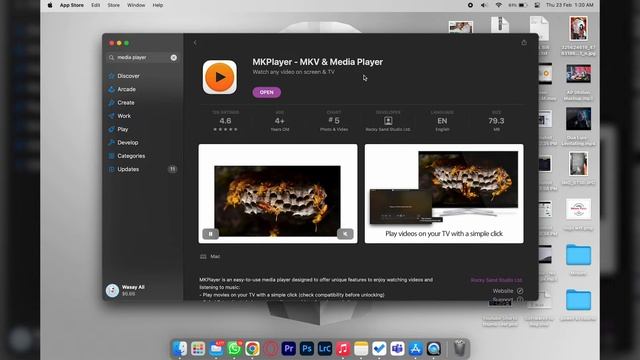Open the Edit menu
This screenshot has height=360, width=640.
[96, 5]
